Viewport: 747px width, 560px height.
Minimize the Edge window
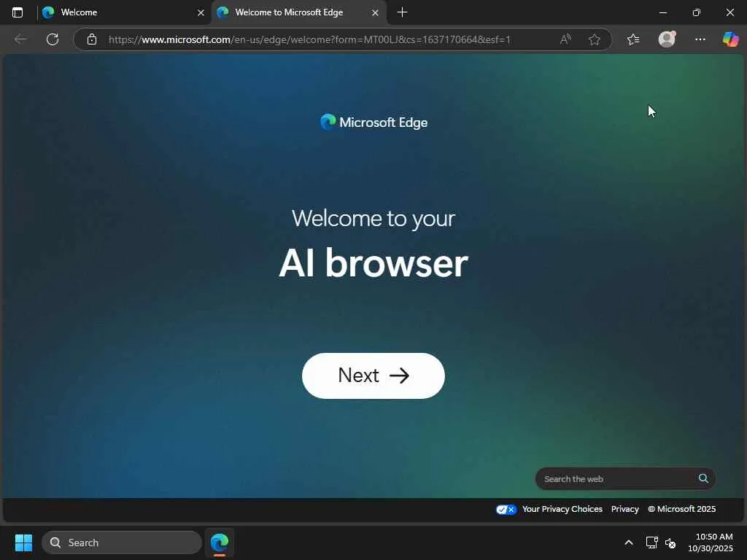tap(662, 13)
